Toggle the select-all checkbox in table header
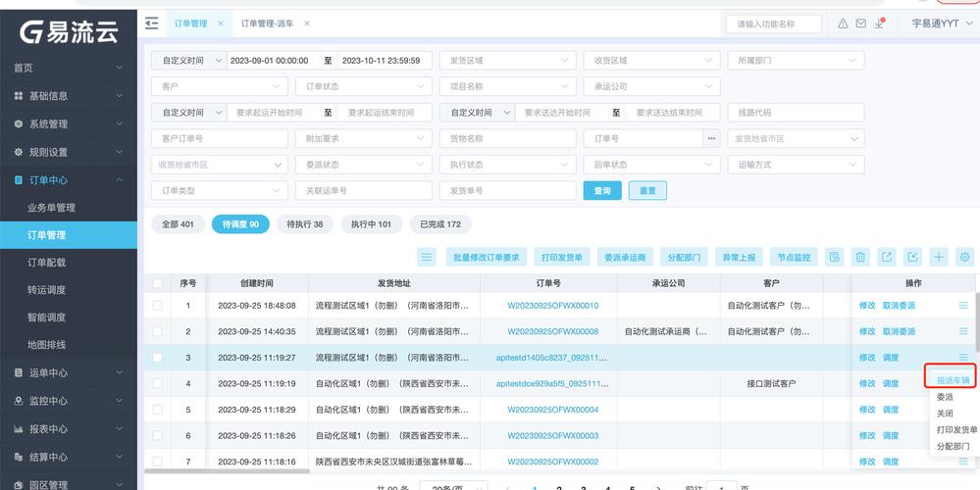 click(x=158, y=283)
